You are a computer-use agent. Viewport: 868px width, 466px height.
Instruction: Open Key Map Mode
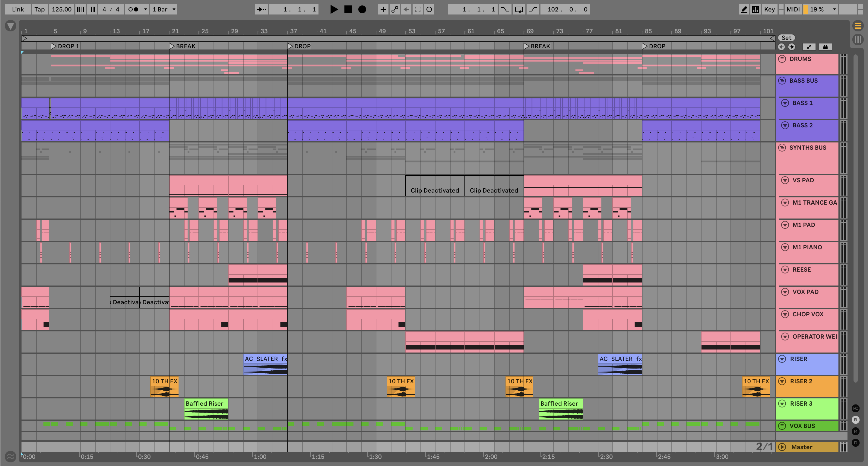[x=769, y=9]
